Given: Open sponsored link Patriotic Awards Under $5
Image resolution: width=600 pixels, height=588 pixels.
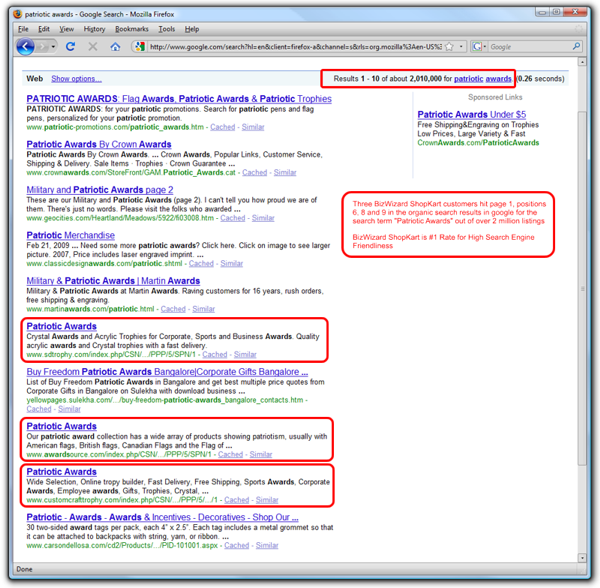Looking at the screenshot, I should [471, 114].
